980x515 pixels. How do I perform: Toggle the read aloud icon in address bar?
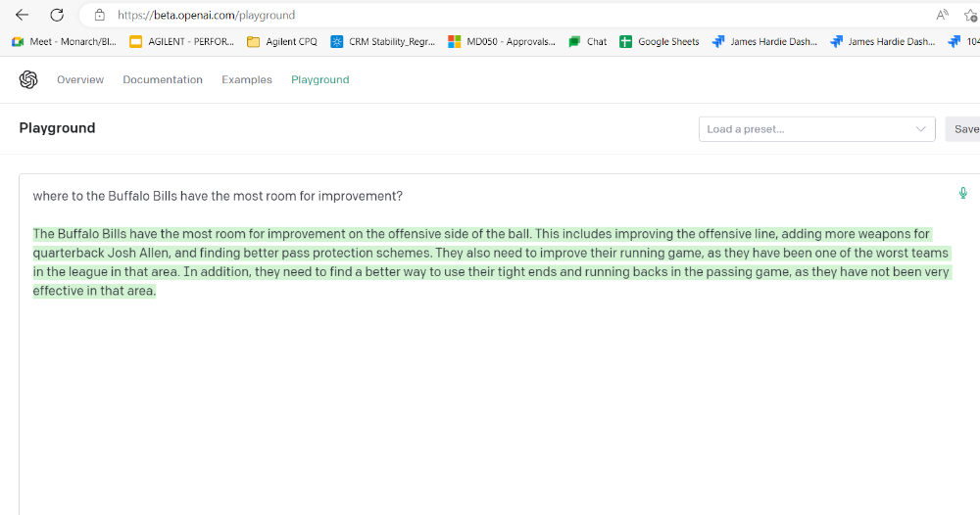tap(942, 15)
